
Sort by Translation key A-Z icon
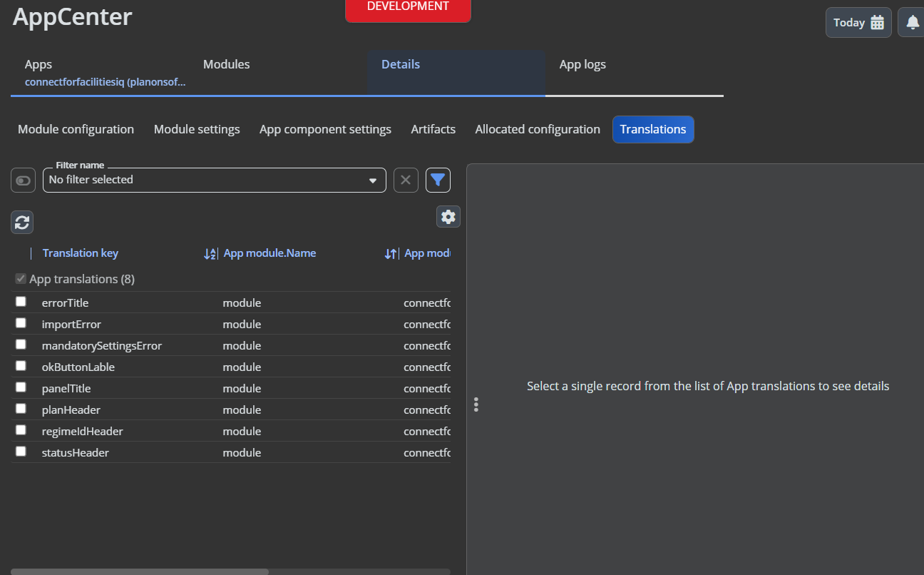(x=210, y=253)
